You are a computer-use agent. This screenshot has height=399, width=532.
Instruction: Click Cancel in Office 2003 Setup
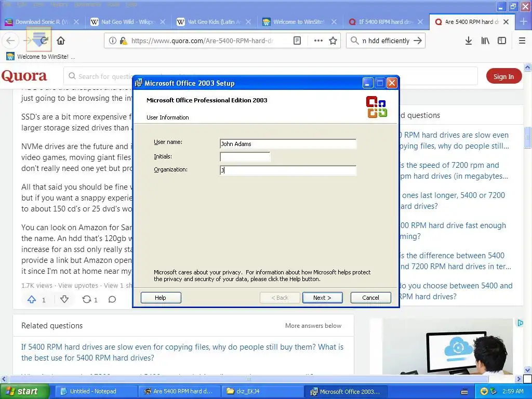click(370, 298)
